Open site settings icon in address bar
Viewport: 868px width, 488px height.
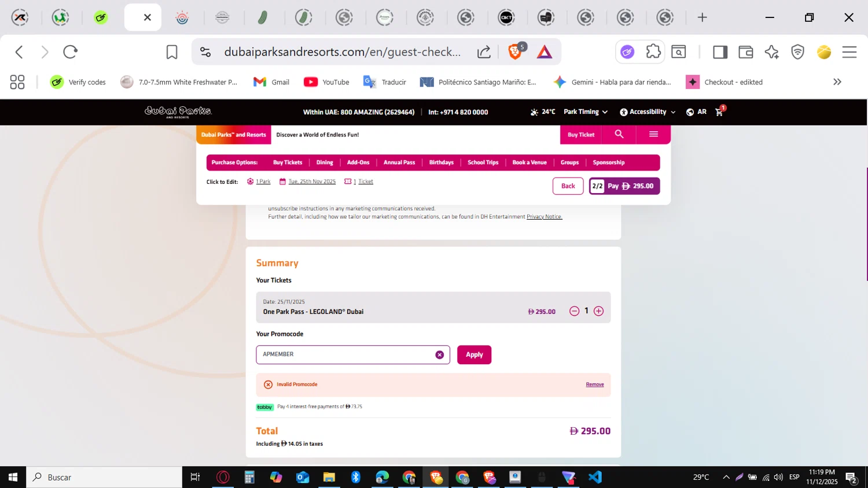(205, 52)
